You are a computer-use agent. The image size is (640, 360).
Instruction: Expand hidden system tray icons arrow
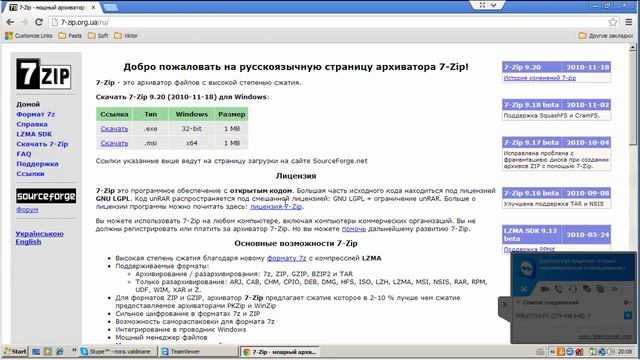pyautogui.click(x=552, y=351)
